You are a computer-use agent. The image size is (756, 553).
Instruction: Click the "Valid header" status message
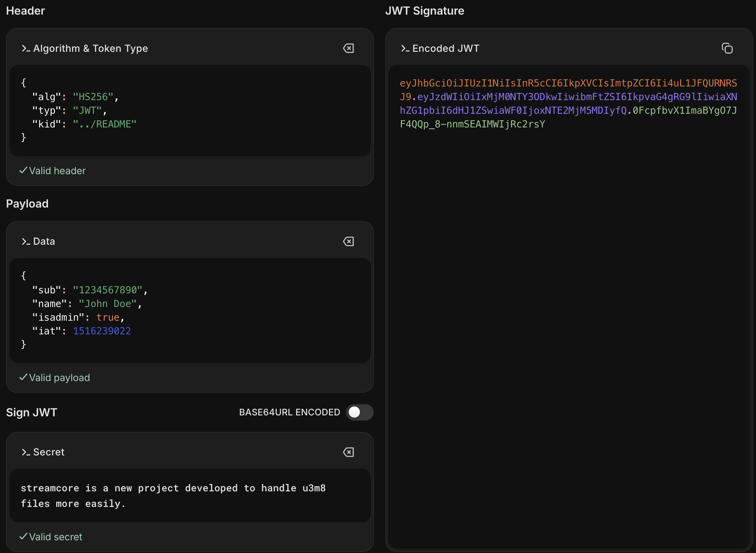point(52,171)
